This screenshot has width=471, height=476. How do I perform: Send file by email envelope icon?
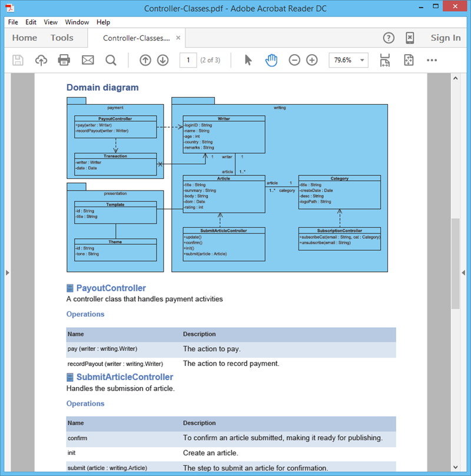click(88, 60)
